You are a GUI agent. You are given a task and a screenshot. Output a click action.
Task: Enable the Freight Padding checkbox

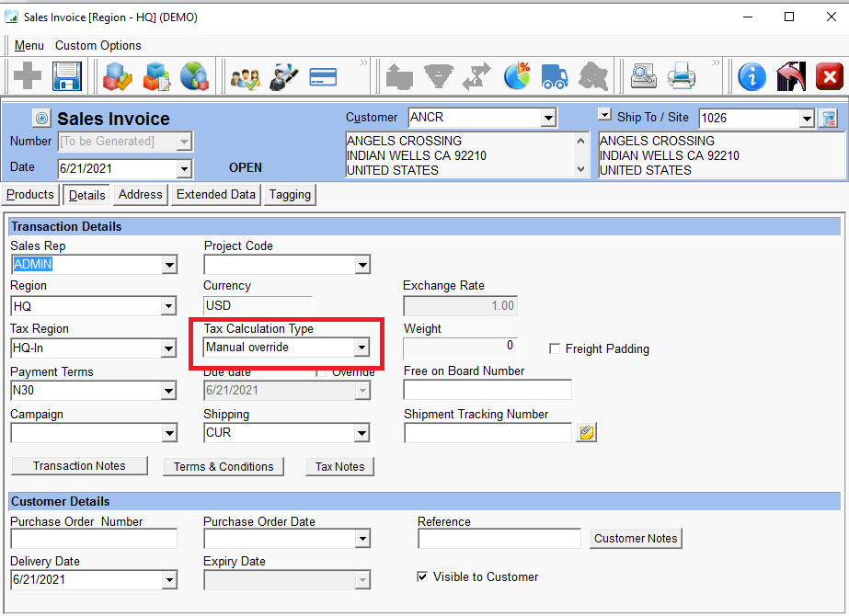(x=555, y=349)
